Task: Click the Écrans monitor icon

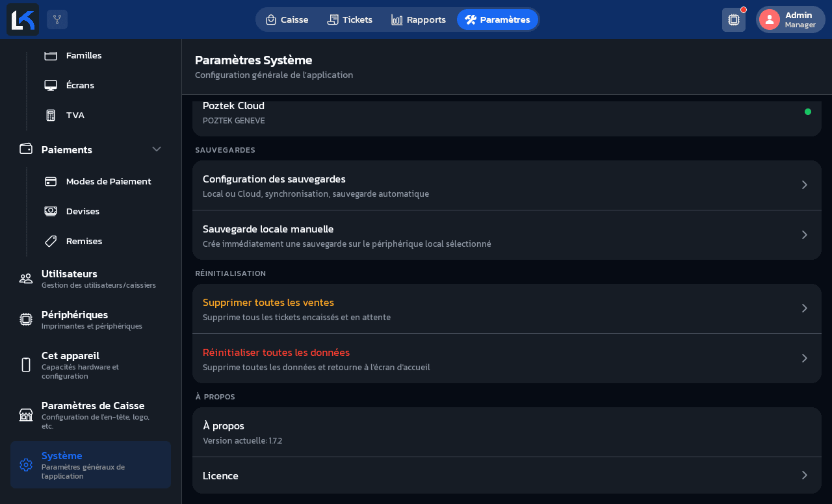Action: 51,85
